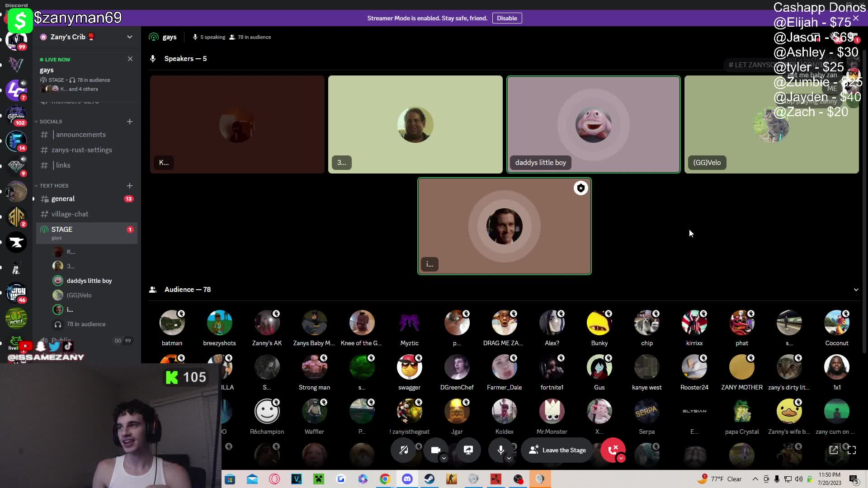
Task: Dismiss the Live Now stage card
Action: 130,59
